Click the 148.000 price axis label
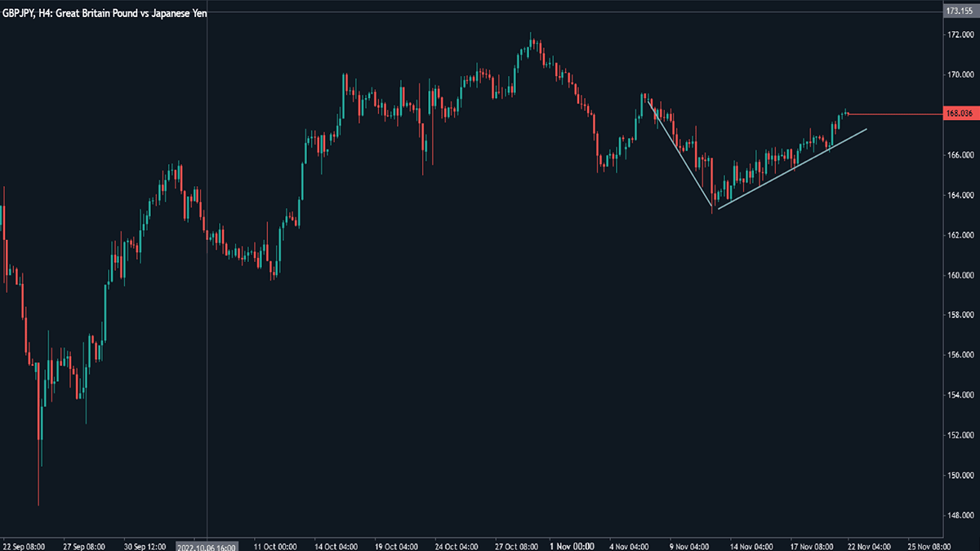This screenshot has height=551, width=980. 960,515
